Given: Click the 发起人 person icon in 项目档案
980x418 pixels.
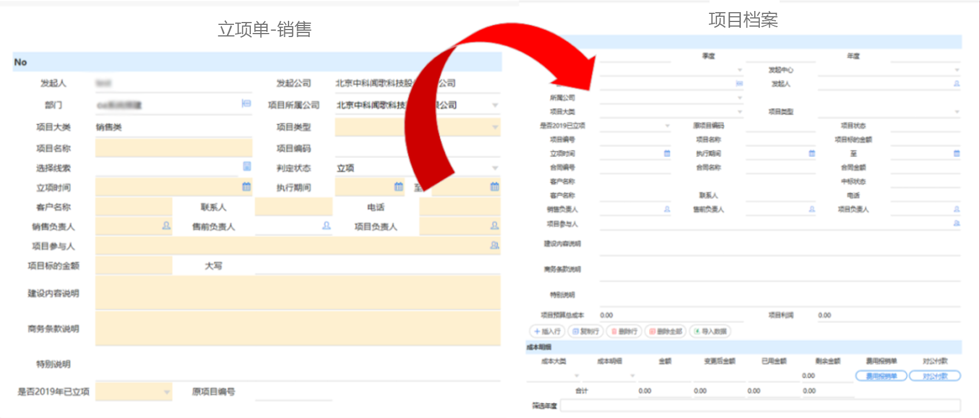Looking at the screenshot, I should click(956, 84).
